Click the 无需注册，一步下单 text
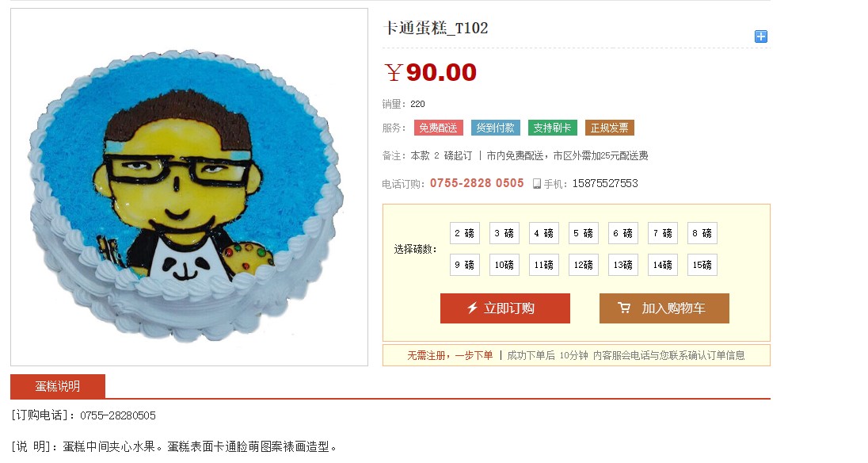The width and height of the screenshot is (868, 463). click(x=450, y=355)
